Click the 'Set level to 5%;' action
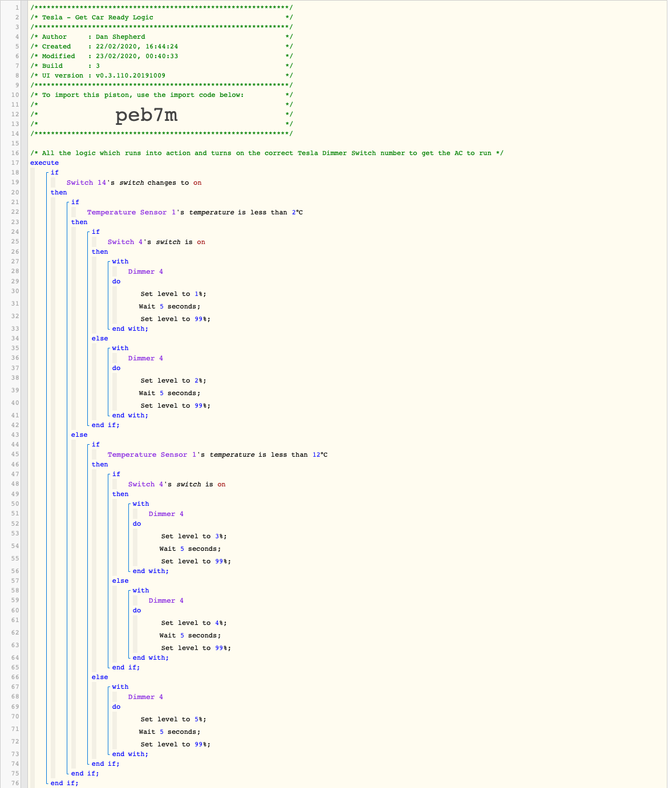672x788 pixels. pyautogui.click(x=173, y=719)
